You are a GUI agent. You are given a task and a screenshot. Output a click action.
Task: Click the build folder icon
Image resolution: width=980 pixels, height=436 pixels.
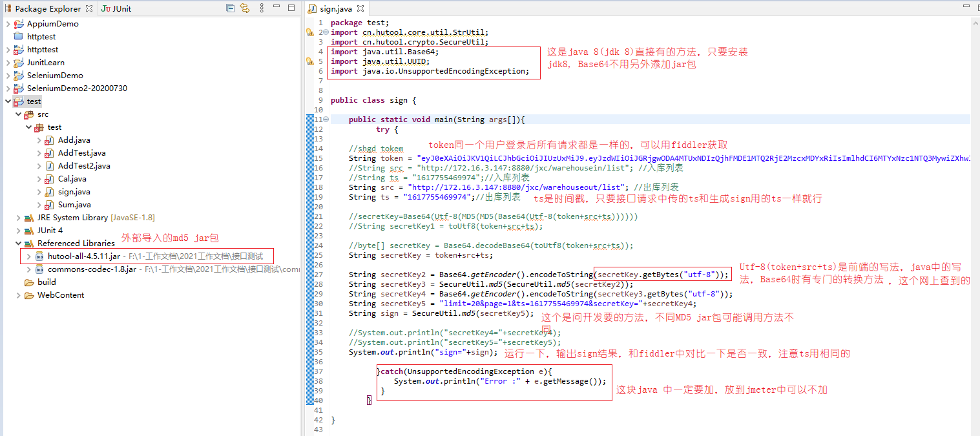click(29, 282)
